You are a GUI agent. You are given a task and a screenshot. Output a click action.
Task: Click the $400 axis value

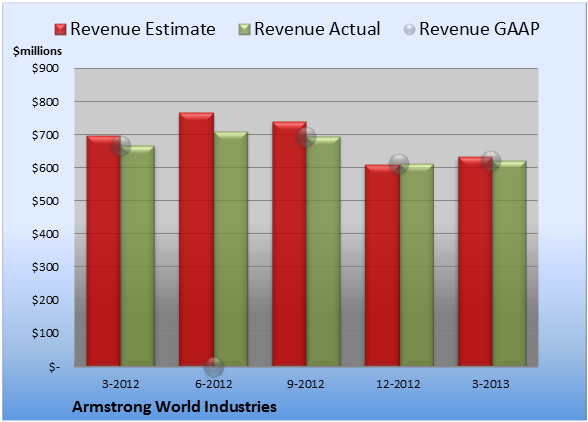point(45,234)
